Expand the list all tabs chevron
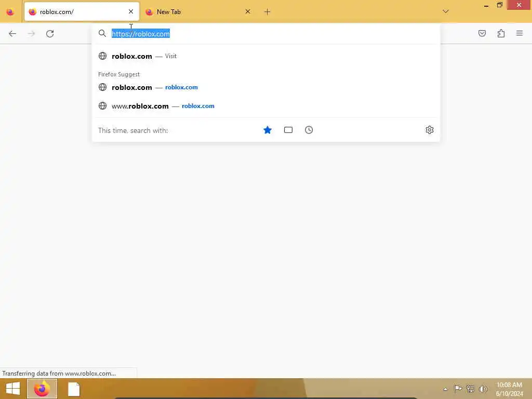This screenshot has width=532, height=399. tap(445, 11)
